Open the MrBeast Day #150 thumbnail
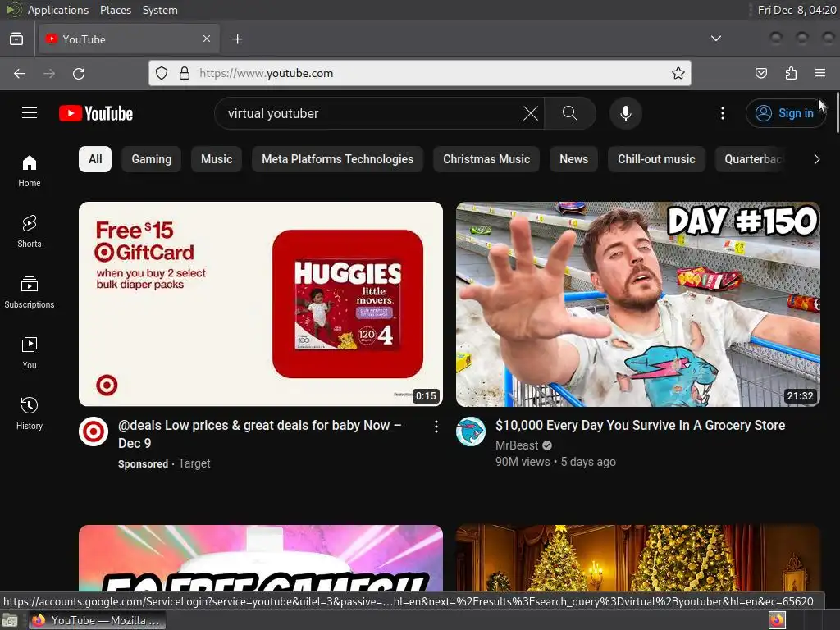Viewport: 840px width, 630px height. pyautogui.click(x=638, y=304)
